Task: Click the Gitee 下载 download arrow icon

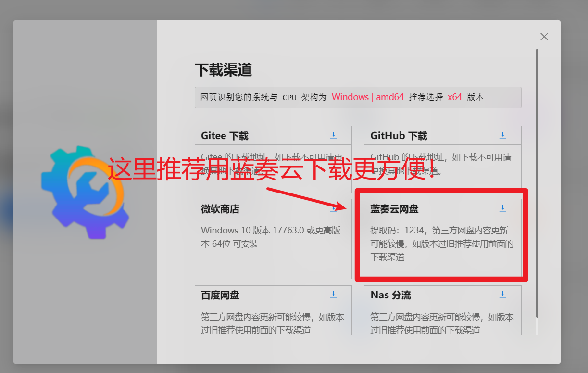Action: tap(334, 135)
